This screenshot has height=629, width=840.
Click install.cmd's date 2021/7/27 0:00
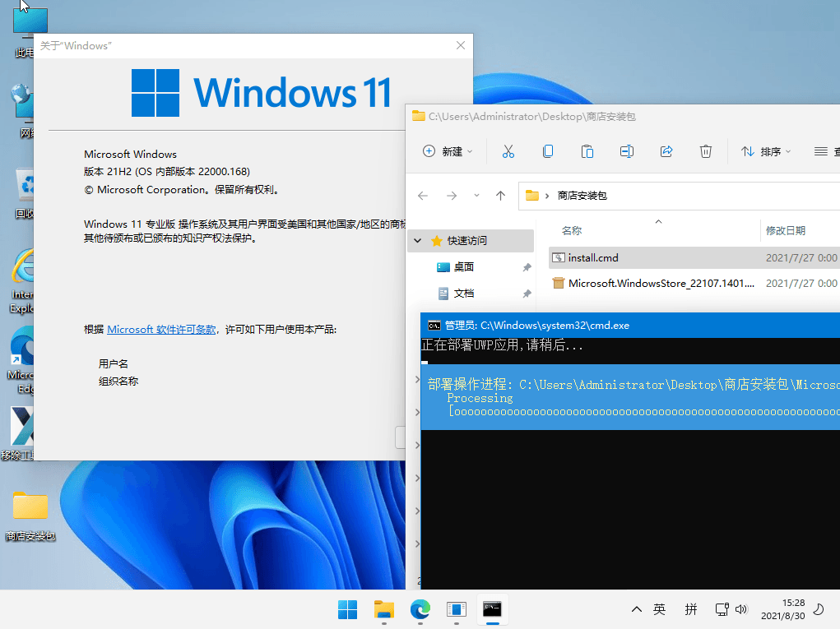[x=801, y=258]
